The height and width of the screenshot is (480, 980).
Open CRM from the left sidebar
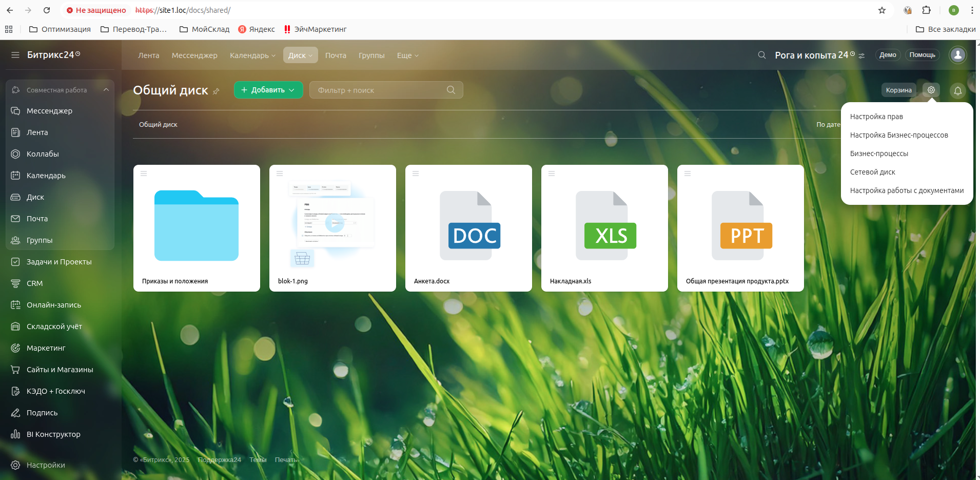[34, 283]
